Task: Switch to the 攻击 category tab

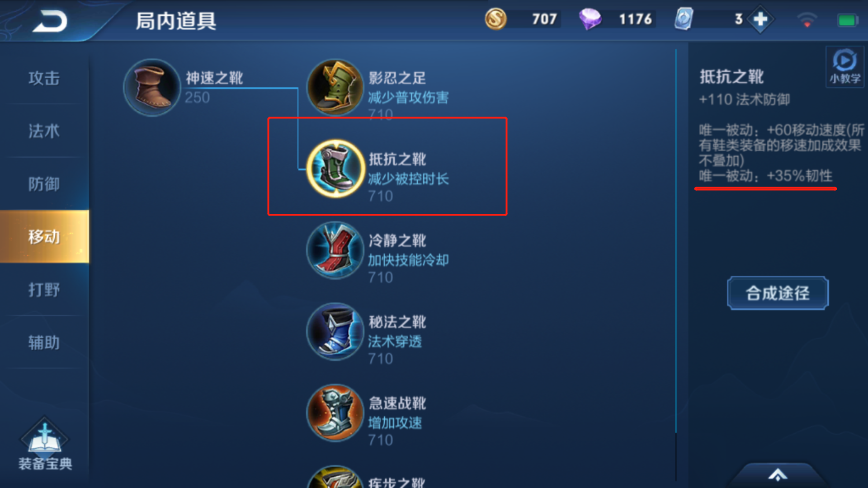Action: [44, 78]
